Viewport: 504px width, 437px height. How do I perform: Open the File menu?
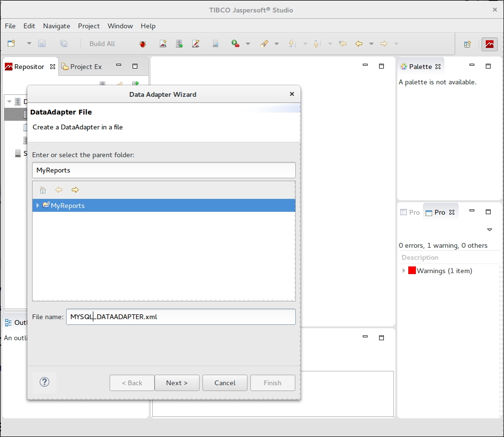point(10,26)
